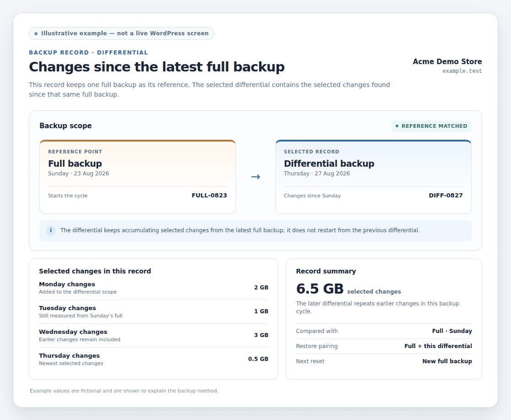The height and width of the screenshot is (420, 511).
Task: Click the Starts the cycle label
Action: pyautogui.click(x=68, y=196)
